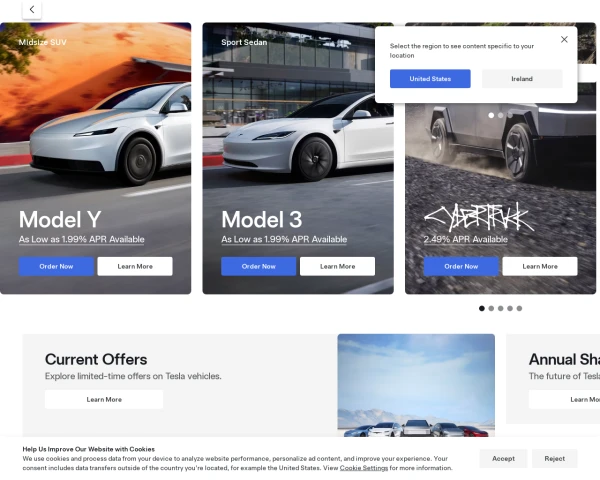Learn more about Cybertruck

click(x=540, y=266)
